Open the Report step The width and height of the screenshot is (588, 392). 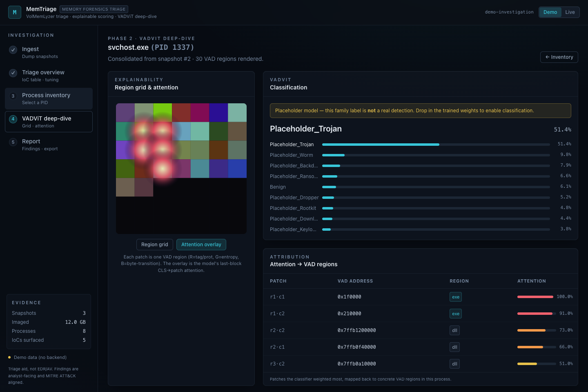49,145
